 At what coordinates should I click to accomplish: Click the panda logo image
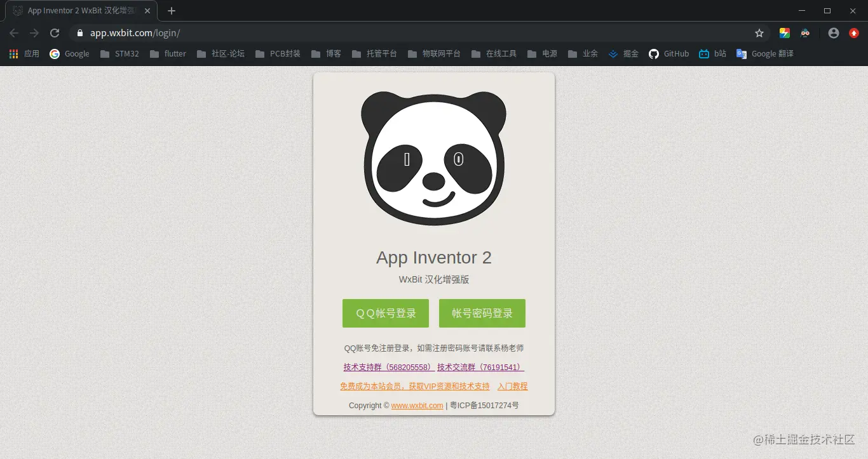click(434, 159)
